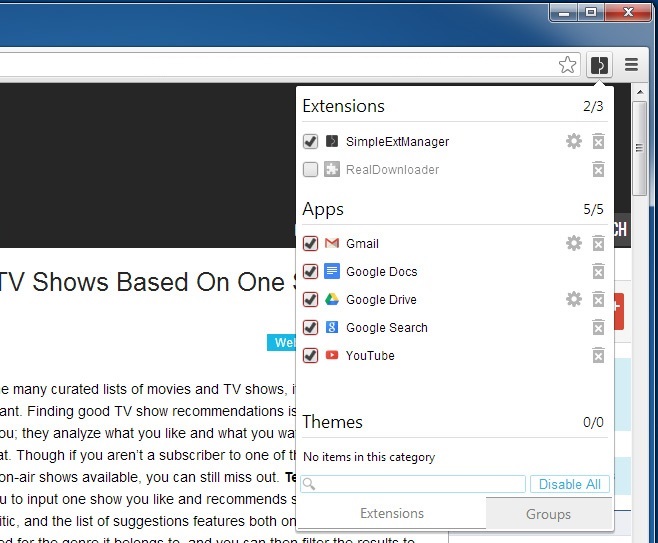The width and height of the screenshot is (658, 543).
Task: Open SimpleExtManager options gear
Action: (574, 141)
